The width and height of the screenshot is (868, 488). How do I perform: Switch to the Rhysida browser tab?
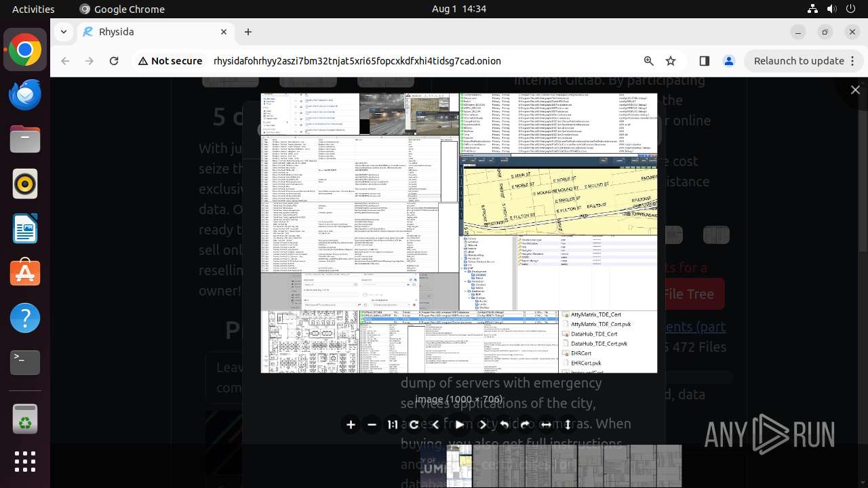(155, 32)
